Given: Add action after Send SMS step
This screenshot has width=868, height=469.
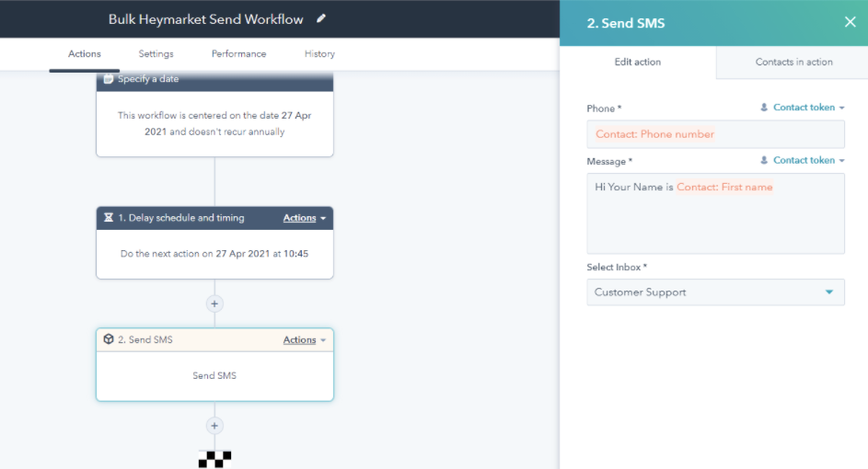Looking at the screenshot, I should pyautogui.click(x=214, y=426).
